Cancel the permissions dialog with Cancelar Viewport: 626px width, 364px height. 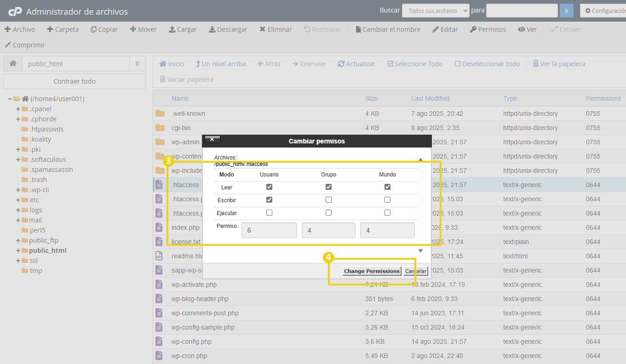tap(416, 271)
